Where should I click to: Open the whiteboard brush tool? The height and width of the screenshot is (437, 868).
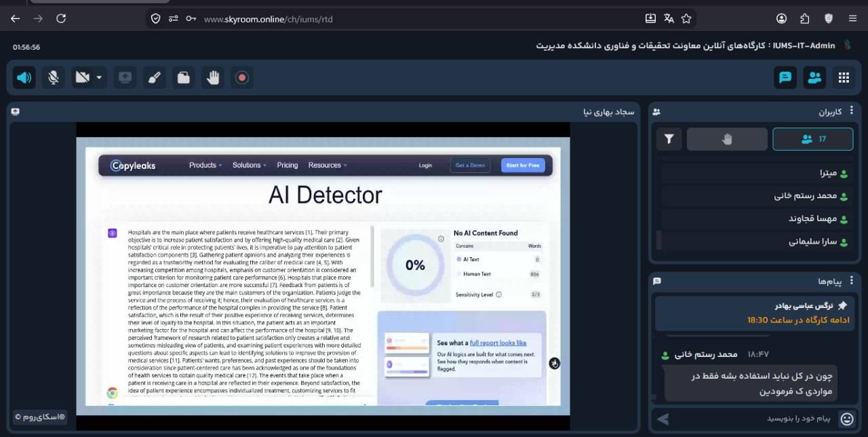154,77
